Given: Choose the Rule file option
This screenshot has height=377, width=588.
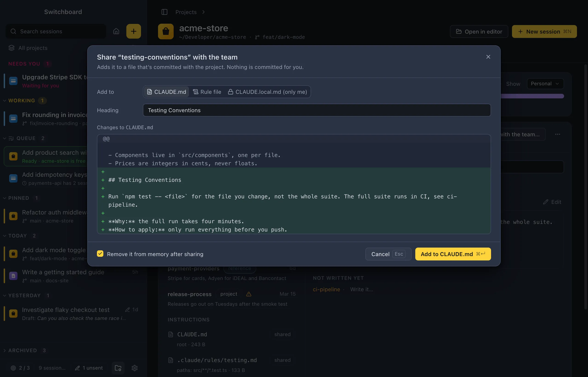Looking at the screenshot, I should [207, 92].
